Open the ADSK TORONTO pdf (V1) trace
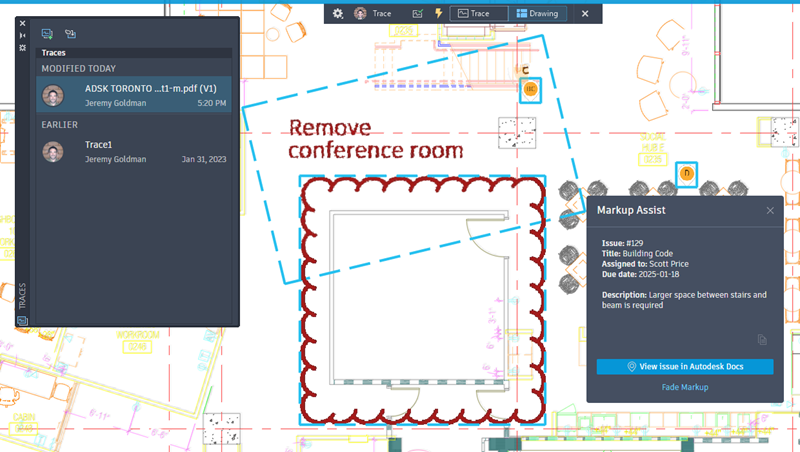The height and width of the screenshot is (452, 800). click(x=134, y=95)
